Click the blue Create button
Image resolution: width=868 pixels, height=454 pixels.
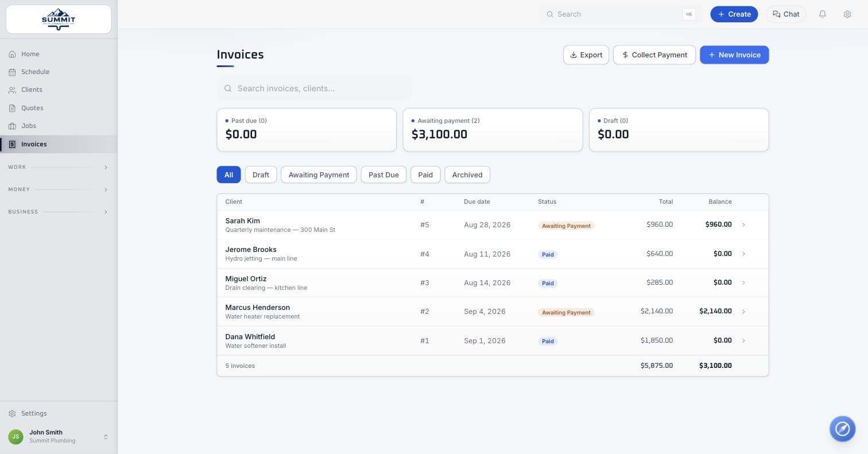point(734,14)
